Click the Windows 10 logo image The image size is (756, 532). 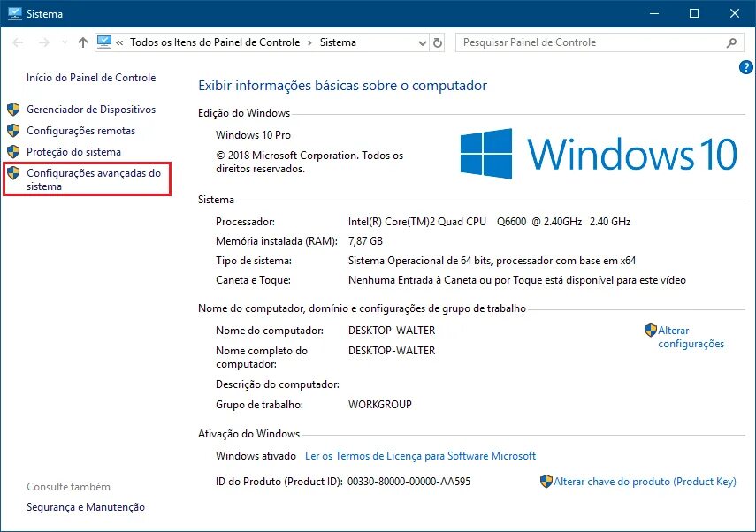[x=599, y=154]
